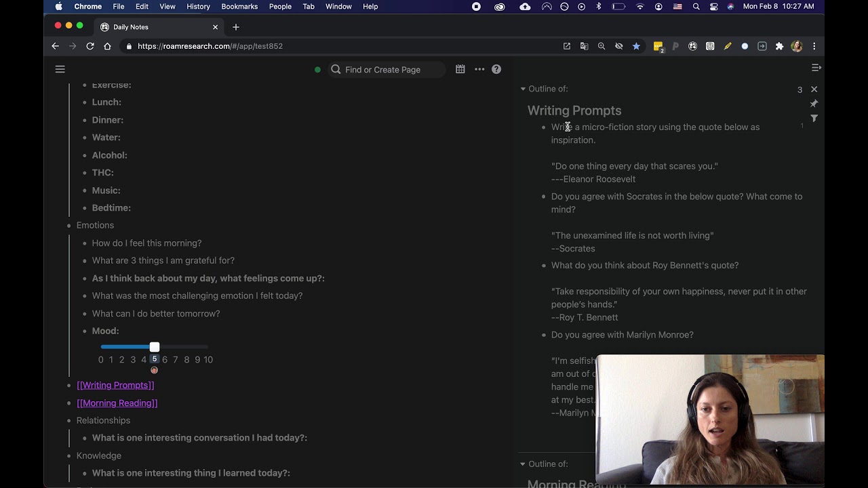Click the Chrome back arrow
868x488 pixels.
[56, 46]
